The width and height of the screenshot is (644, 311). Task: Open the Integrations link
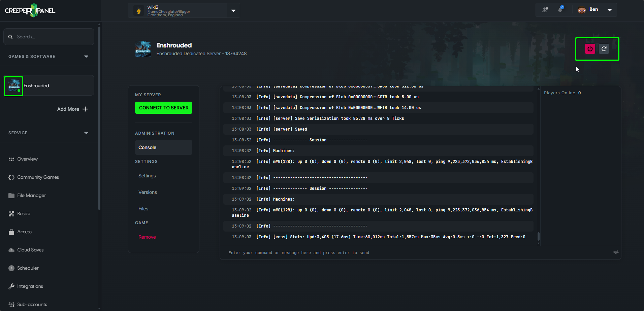30,286
